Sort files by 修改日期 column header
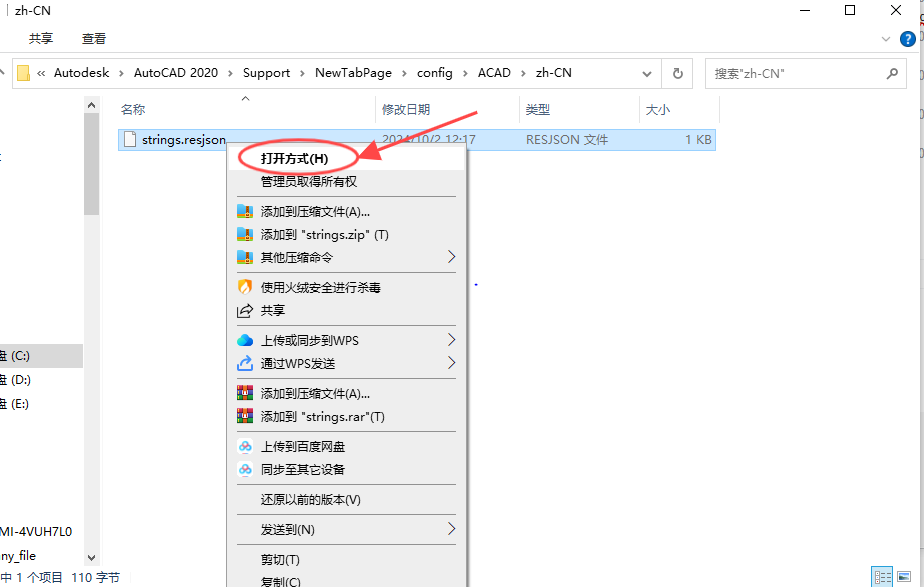This screenshot has width=924, height=587. click(x=405, y=109)
